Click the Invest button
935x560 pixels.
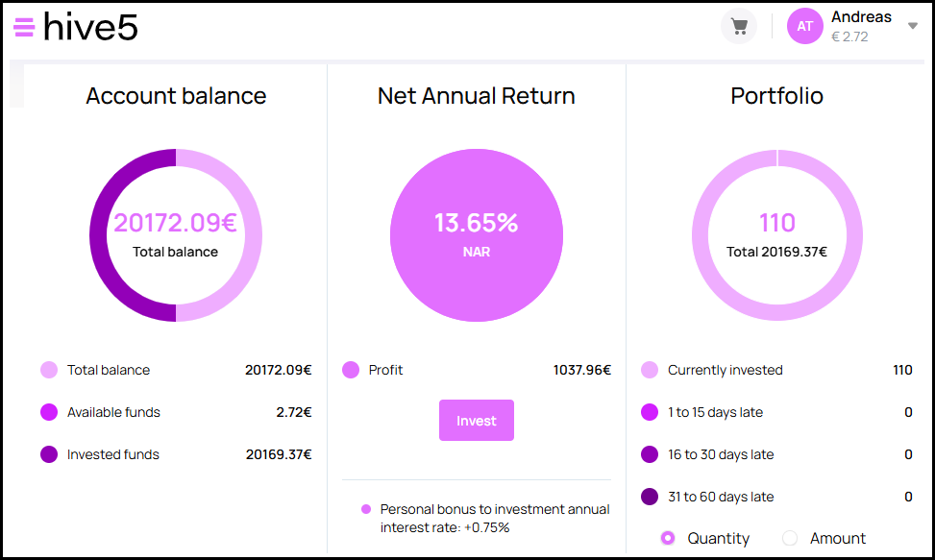pos(477,421)
